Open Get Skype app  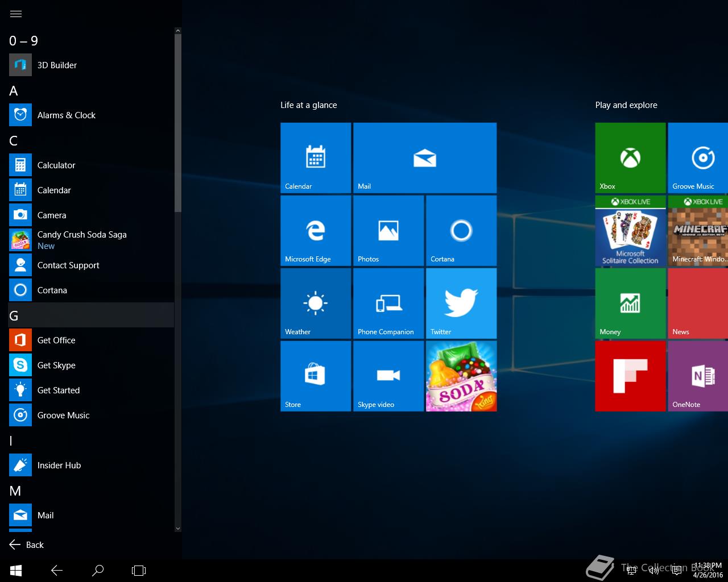[x=91, y=365]
